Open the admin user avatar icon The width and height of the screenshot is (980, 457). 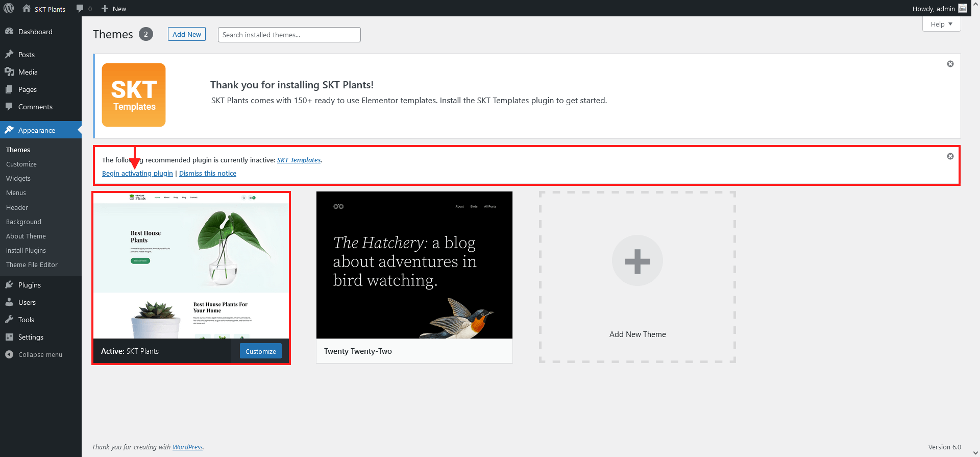[963, 9]
